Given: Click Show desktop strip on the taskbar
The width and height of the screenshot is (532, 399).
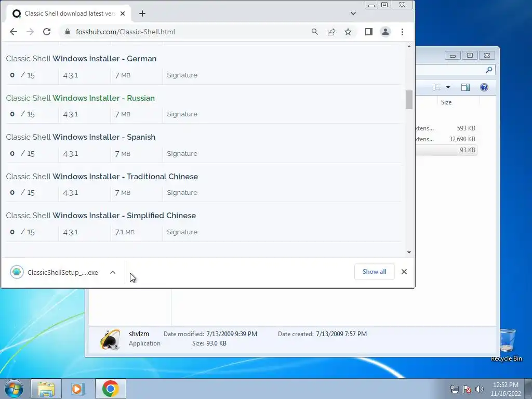Looking at the screenshot, I should point(528,389).
